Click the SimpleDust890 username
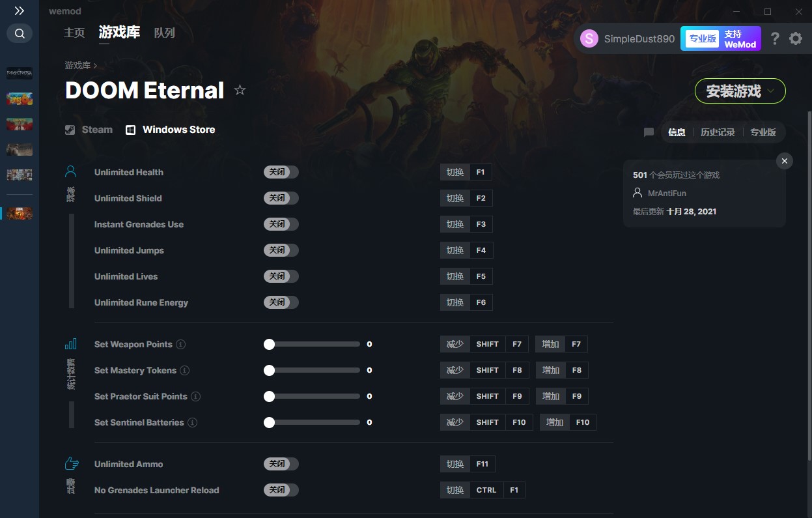The height and width of the screenshot is (518, 812). pos(639,38)
